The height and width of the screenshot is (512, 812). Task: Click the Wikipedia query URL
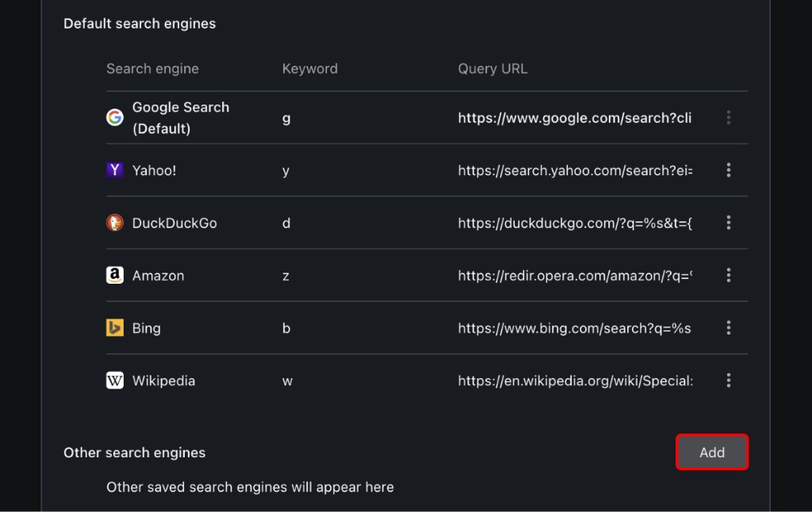(575, 380)
